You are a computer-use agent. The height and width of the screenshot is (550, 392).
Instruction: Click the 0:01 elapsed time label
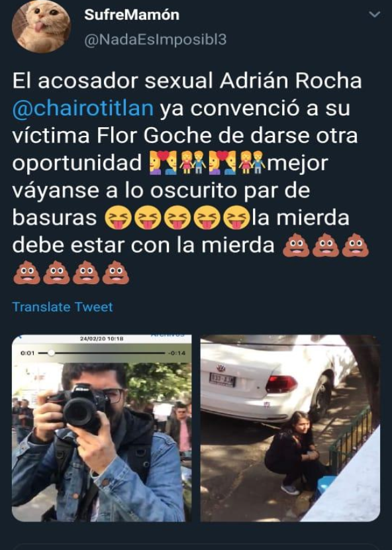pos(28,353)
